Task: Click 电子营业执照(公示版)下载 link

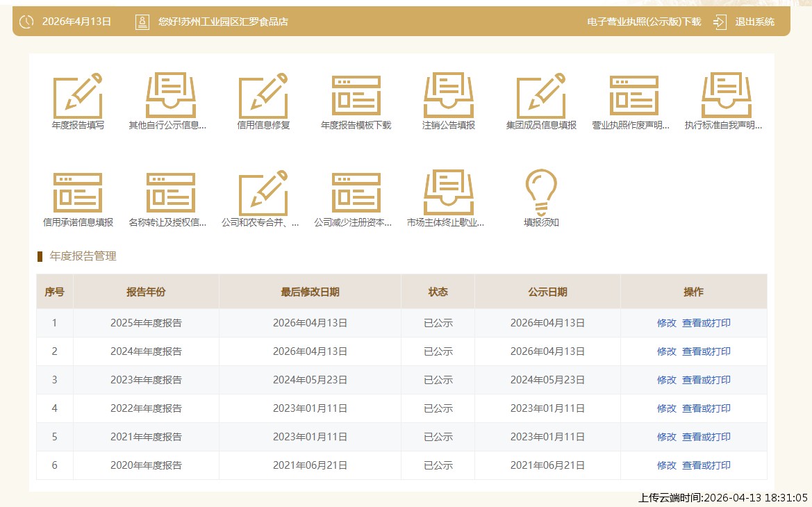Action: click(x=643, y=22)
